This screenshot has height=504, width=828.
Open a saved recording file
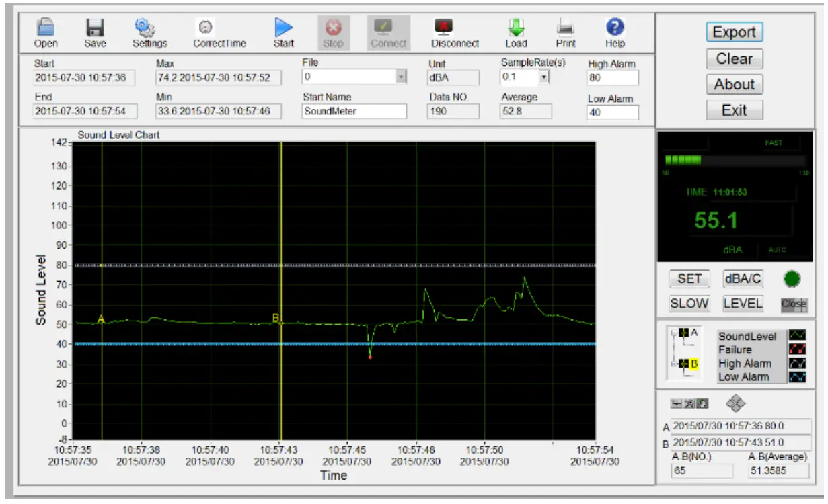[x=45, y=32]
